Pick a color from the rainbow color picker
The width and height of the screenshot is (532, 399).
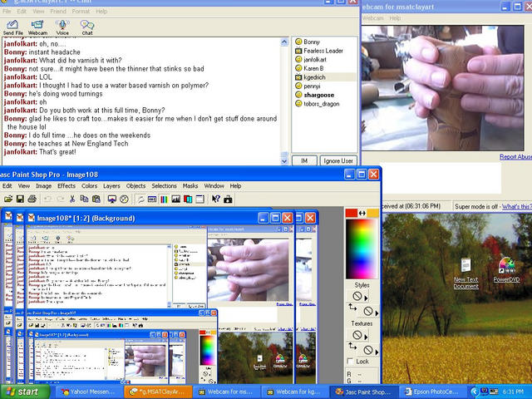click(x=362, y=249)
